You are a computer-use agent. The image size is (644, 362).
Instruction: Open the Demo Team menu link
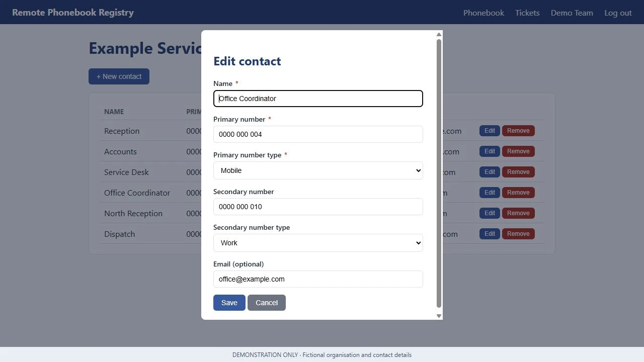(572, 13)
